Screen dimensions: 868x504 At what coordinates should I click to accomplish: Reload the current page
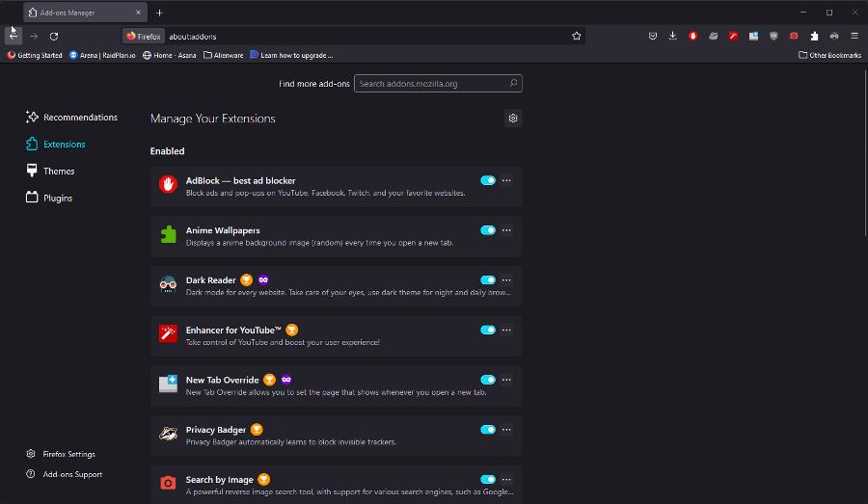point(54,36)
